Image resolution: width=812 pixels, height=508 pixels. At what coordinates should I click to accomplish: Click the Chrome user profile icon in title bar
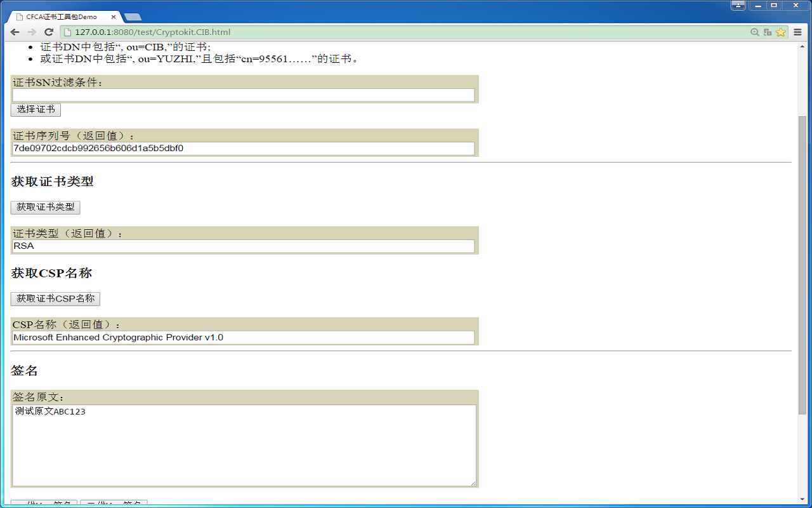[738, 5]
